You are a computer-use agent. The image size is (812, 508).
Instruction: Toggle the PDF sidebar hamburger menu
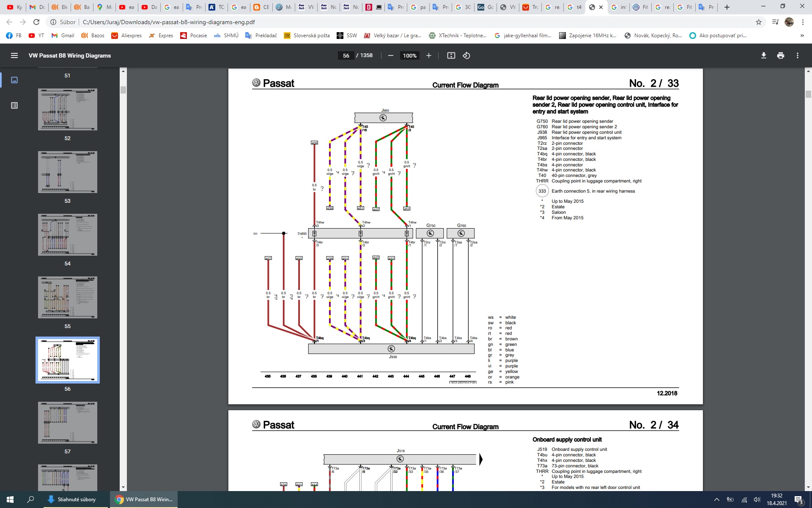(x=14, y=55)
